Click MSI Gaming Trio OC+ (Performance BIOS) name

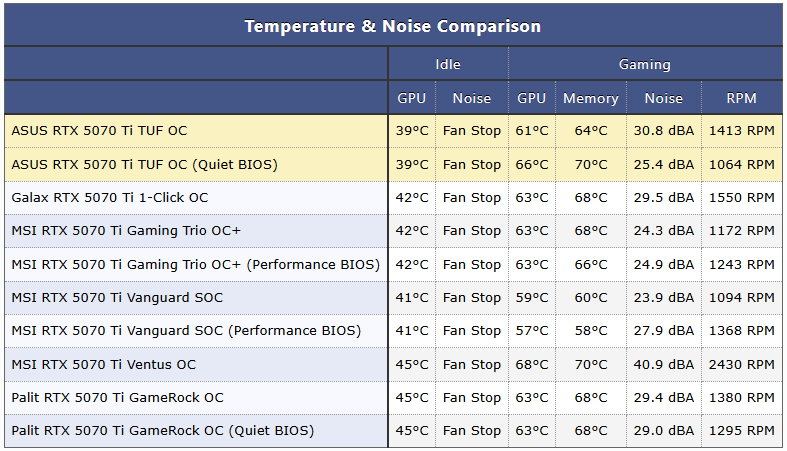pyautogui.click(x=195, y=265)
